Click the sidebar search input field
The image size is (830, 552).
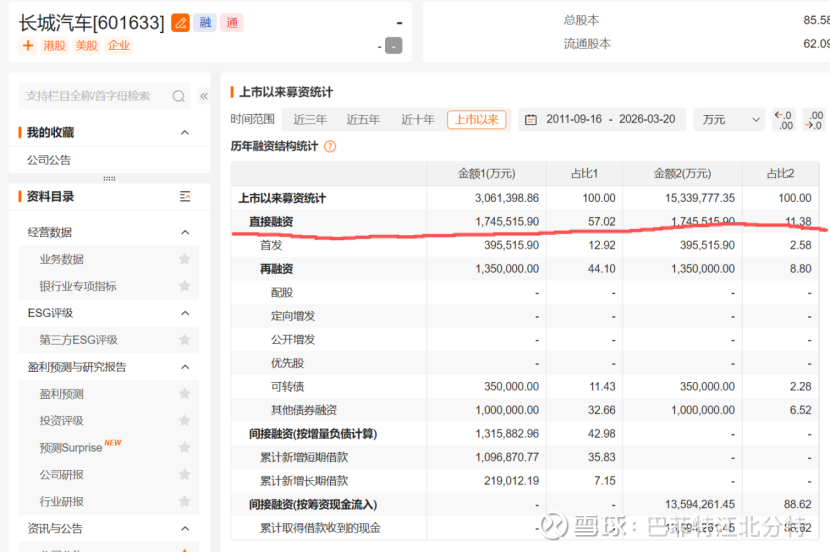tap(95, 96)
